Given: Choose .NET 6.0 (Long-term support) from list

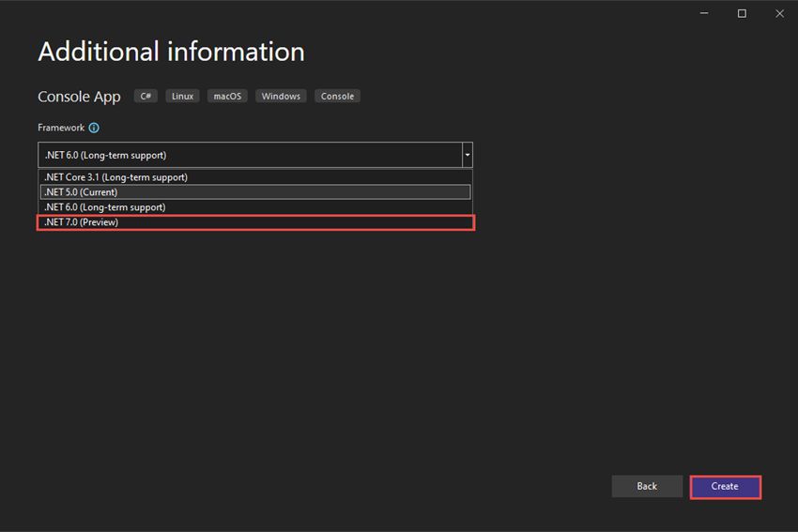Looking at the screenshot, I should (x=255, y=207).
